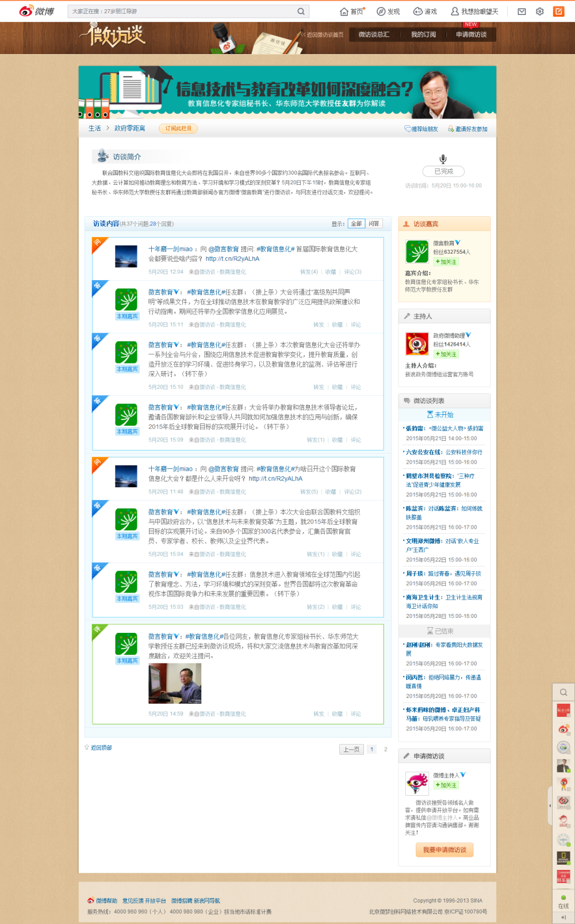Open 陈盆滨 interview list entry
Viewport: 575px width, 924px height.
click(444, 513)
